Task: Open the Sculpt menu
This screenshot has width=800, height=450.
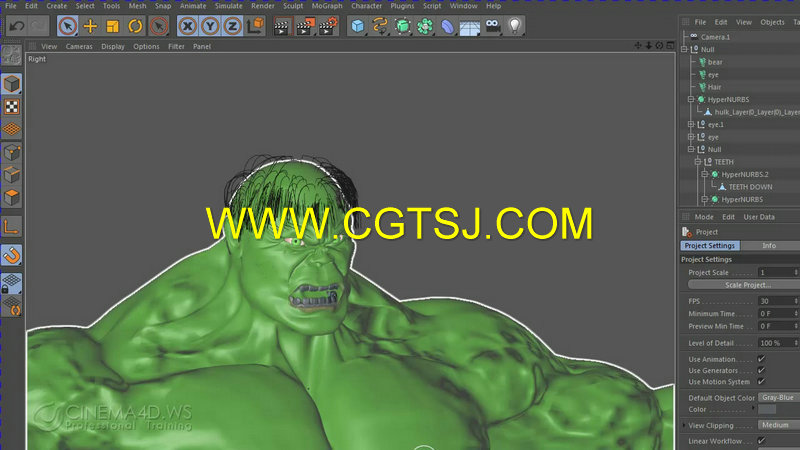Action: point(293,6)
